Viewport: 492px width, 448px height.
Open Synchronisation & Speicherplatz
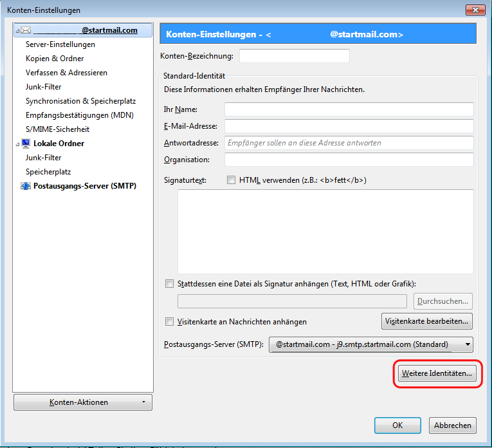click(80, 101)
